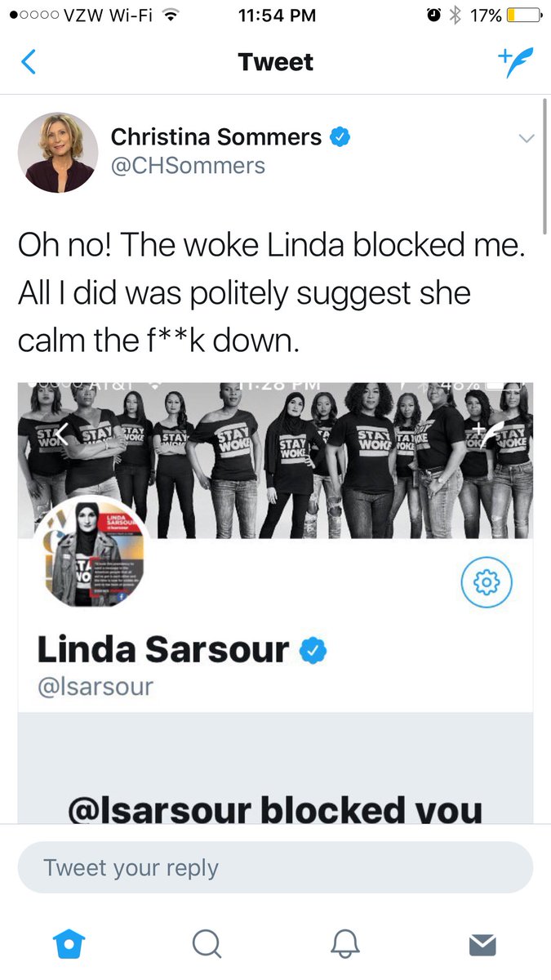The image size is (551, 980).
Task: Compose new tweet with feather icon
Action: (x=516, y=62)
